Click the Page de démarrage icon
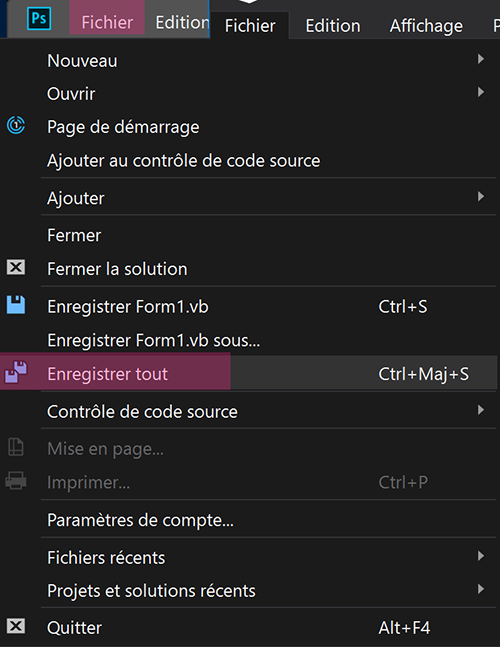This screenshot has height=647, width=500. 16,125
